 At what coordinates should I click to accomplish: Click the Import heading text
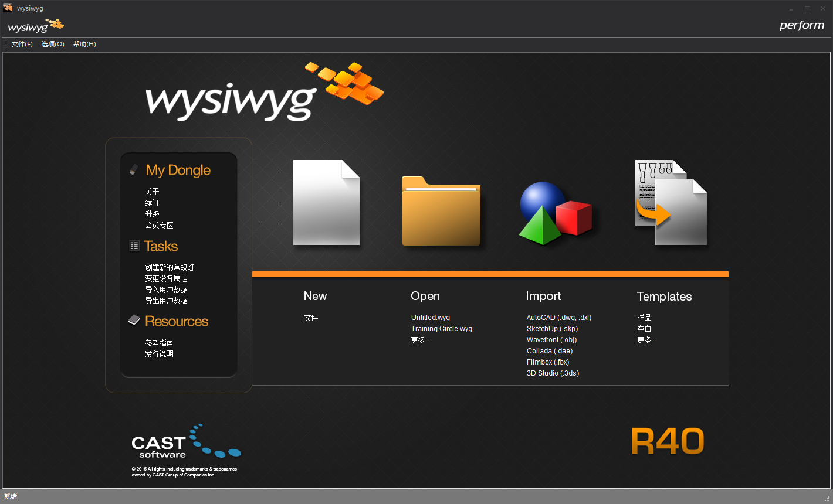tap(543, 297)
